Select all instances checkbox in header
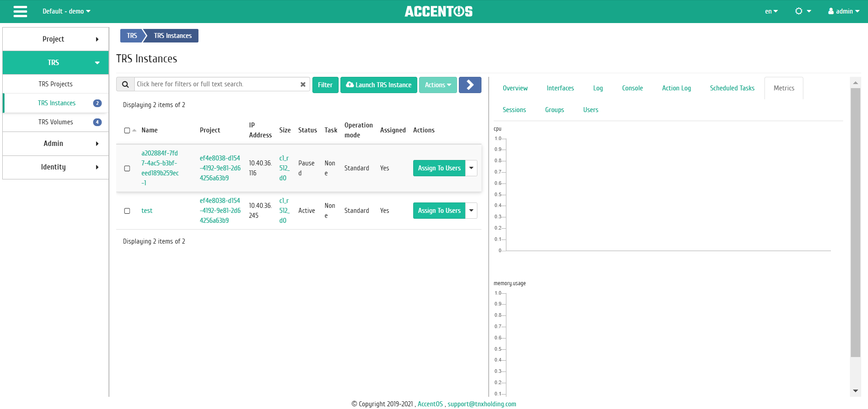868x409 pixels. (x=127, y=131)
